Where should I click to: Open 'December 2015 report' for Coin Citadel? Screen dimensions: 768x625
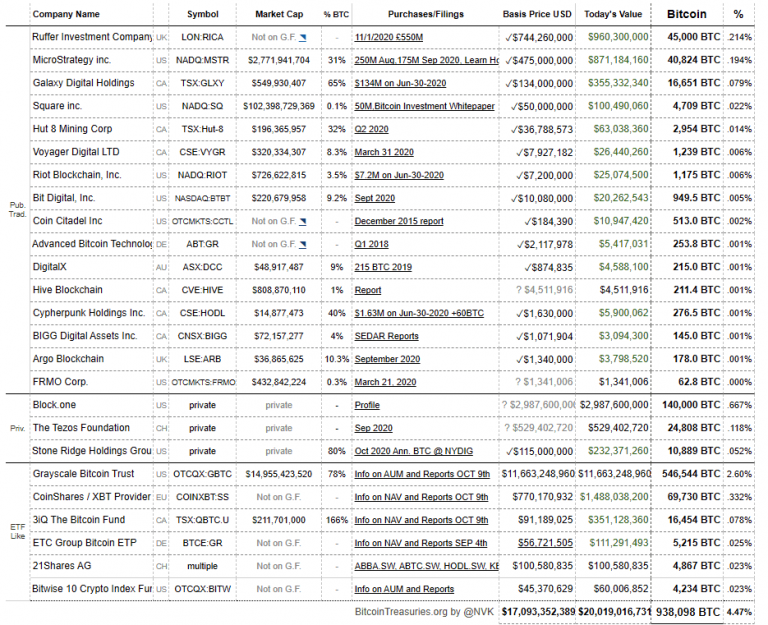coord(399,221)
